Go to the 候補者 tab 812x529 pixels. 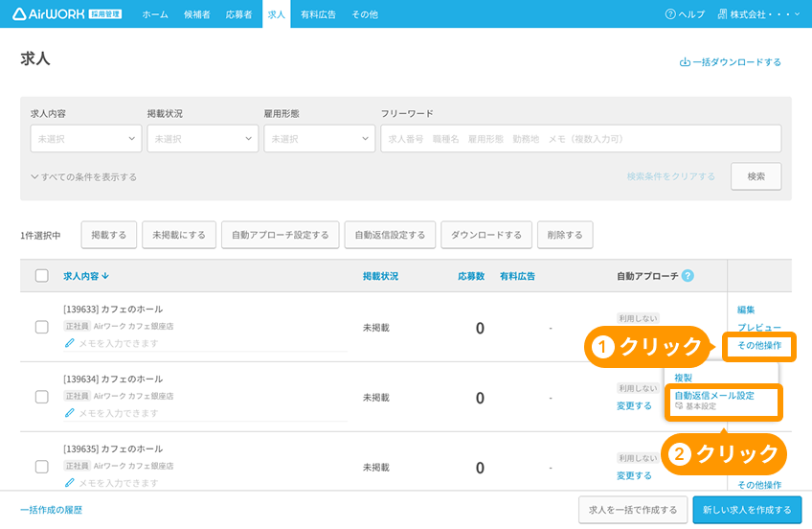(x=197, y=14)
